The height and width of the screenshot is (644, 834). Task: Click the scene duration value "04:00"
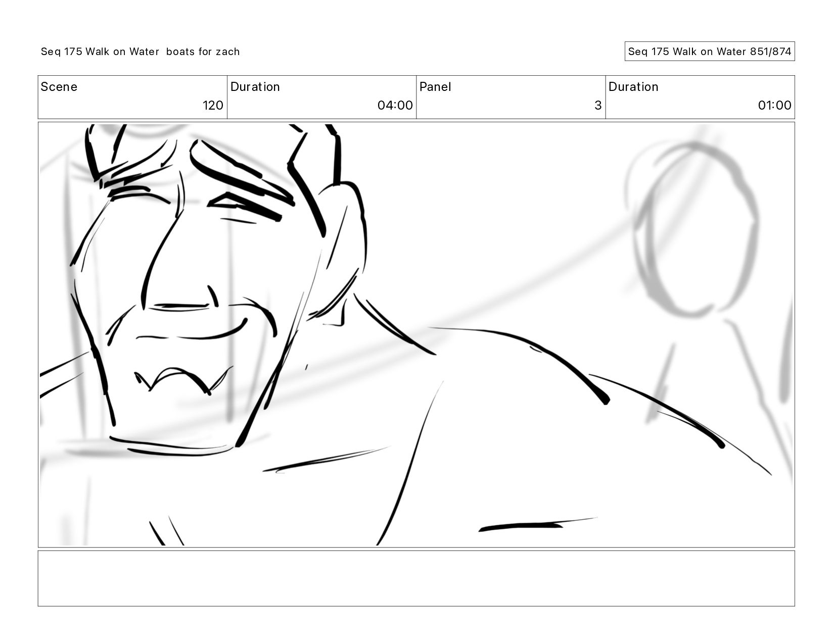[x=395, y=105]
